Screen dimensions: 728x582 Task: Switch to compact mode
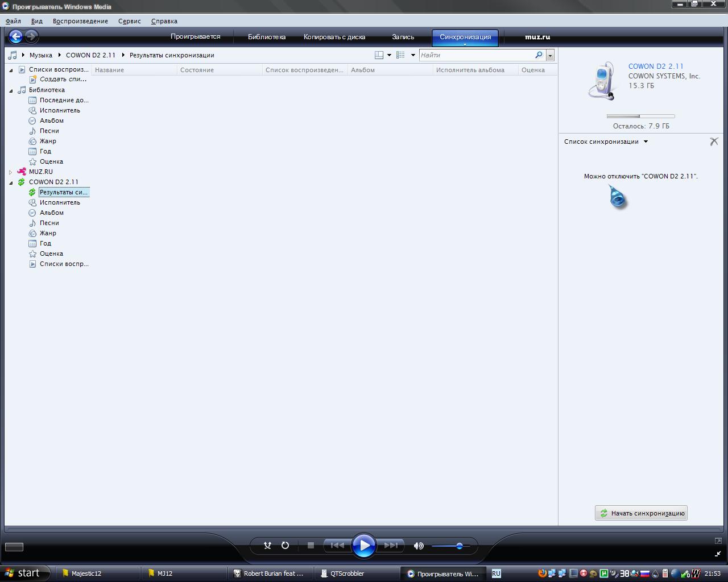[718, 554]
